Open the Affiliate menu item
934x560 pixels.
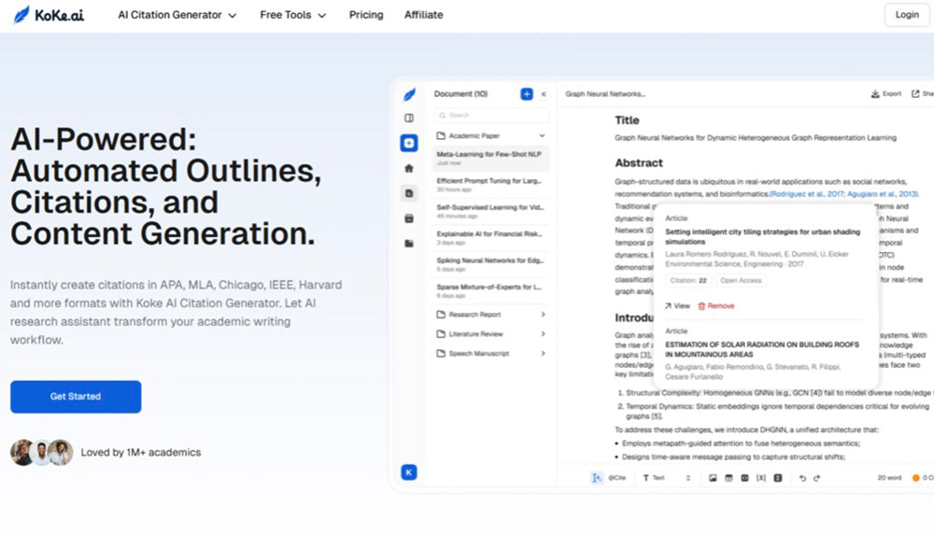coord(423,15)
